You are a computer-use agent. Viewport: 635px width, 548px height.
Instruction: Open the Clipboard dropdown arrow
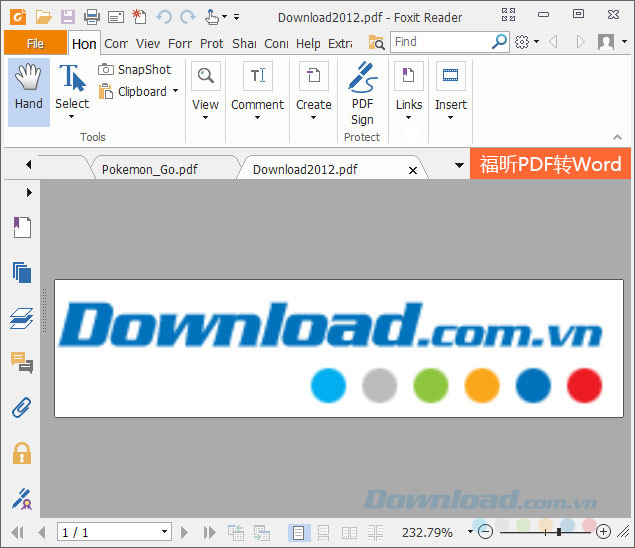(x=175, y=91)
